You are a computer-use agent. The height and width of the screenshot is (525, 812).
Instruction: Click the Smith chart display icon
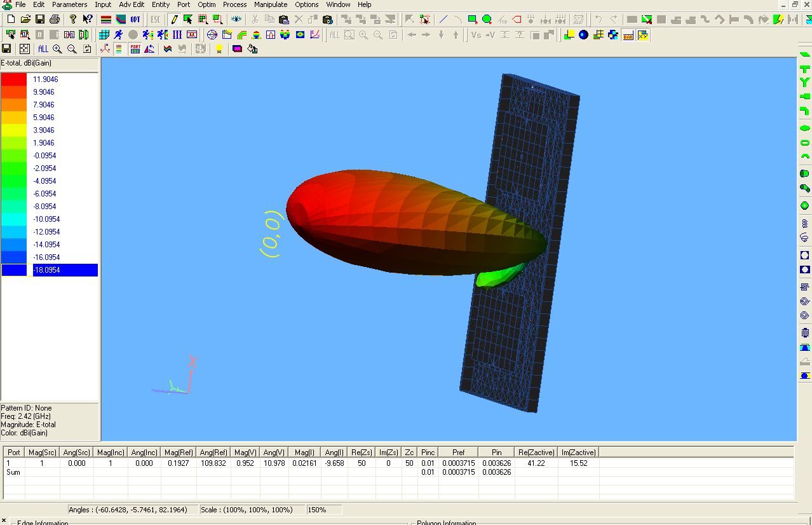tap(212, 35)
